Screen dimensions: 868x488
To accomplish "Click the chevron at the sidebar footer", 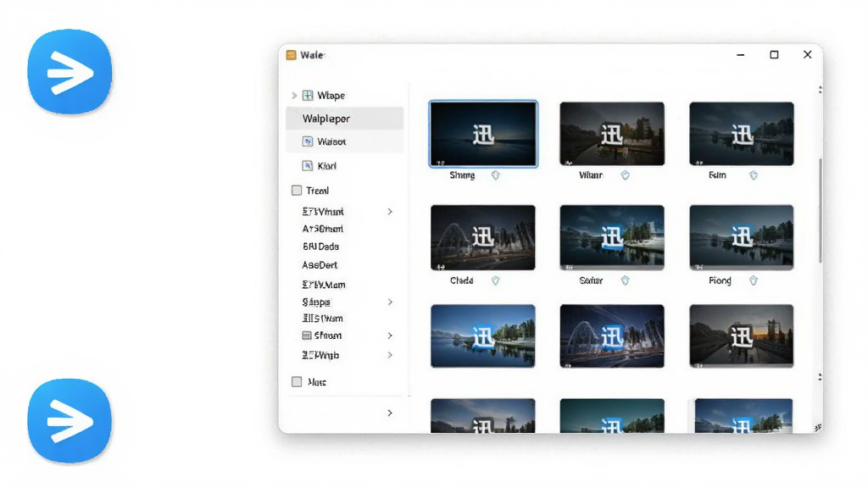I will coord(390,413).
